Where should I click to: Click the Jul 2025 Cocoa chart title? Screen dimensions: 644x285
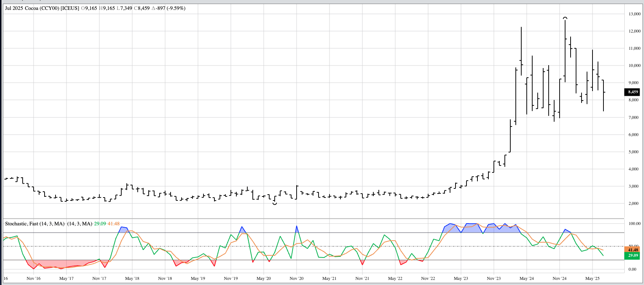42,8
